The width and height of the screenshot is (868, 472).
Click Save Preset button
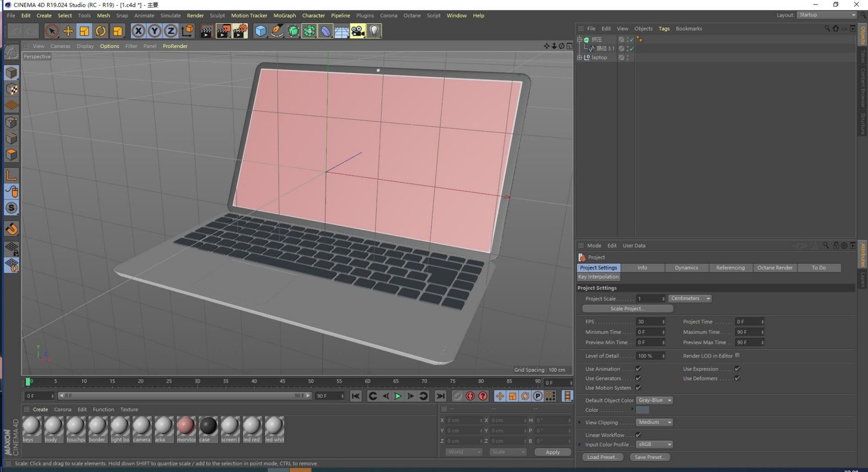click(x=650, y=457)
